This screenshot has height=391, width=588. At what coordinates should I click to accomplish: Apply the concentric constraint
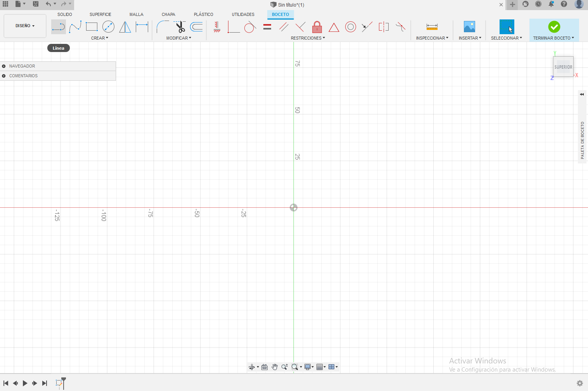(x=350, y=27)
